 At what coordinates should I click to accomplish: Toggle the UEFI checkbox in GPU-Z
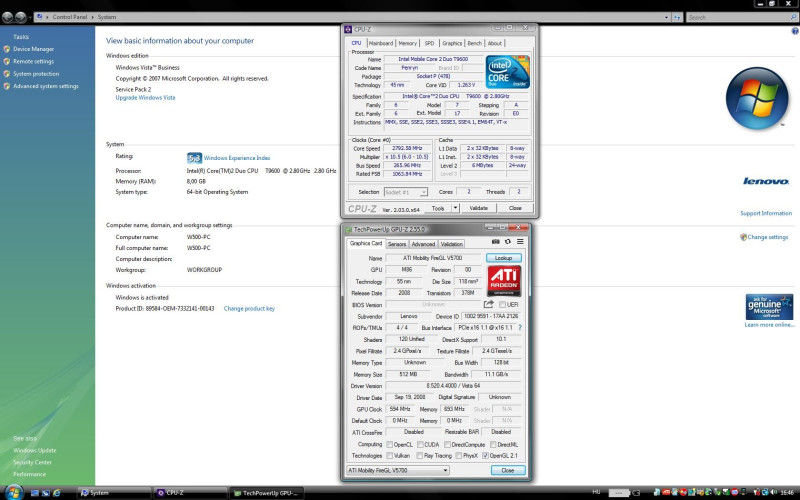[x=502, y=305]
